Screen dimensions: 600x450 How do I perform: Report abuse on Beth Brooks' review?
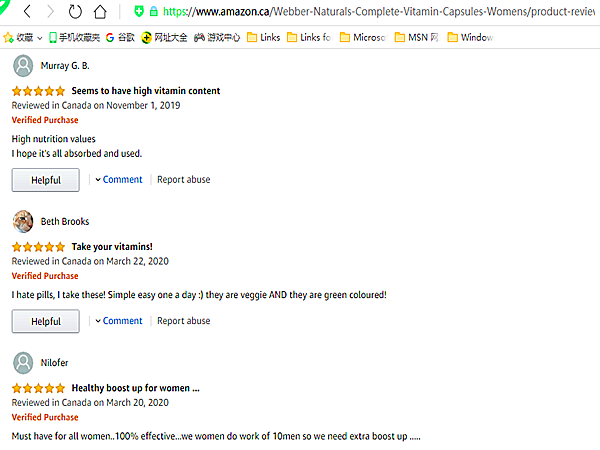coord(183,321)
